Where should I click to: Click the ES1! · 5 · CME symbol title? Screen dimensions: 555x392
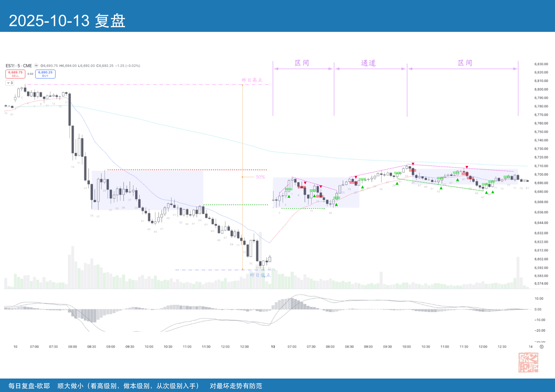click(19, 66)
